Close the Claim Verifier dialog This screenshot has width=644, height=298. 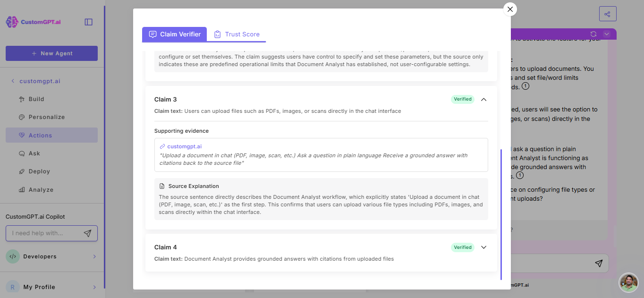(510, 9)
